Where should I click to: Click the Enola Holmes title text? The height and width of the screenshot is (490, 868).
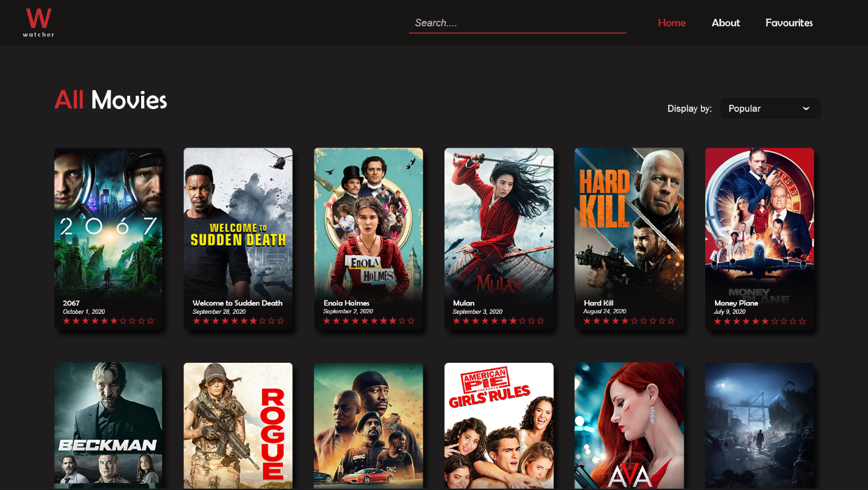pos(346,303)
